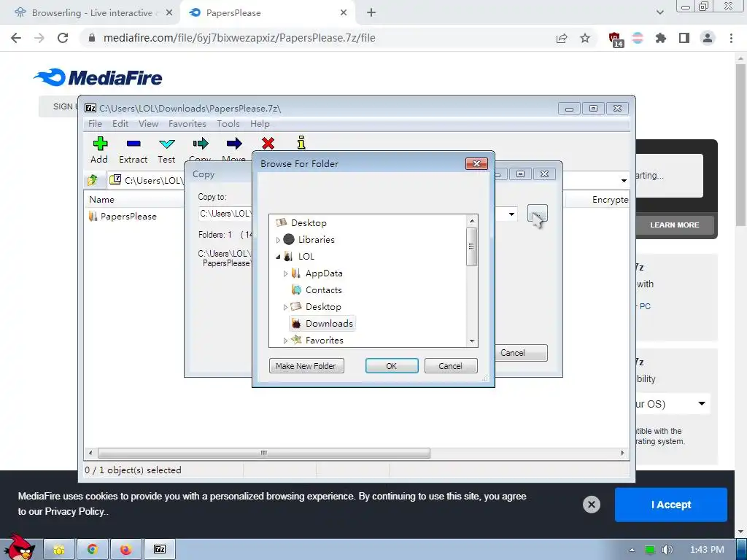Click the Name column header in 7-Zip

(x=101, y=200)
